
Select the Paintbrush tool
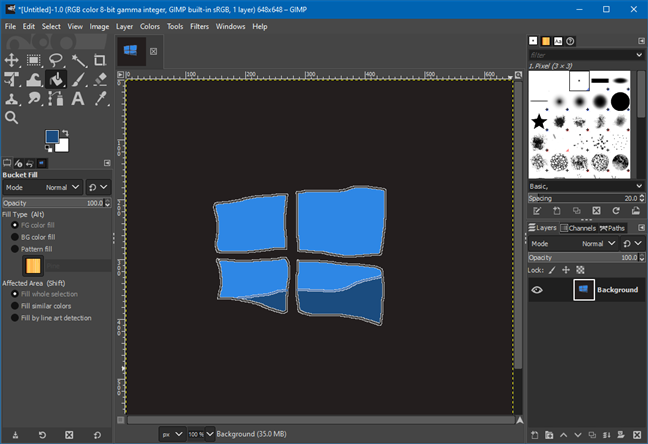pyautogui.click(x=78, y=79)
